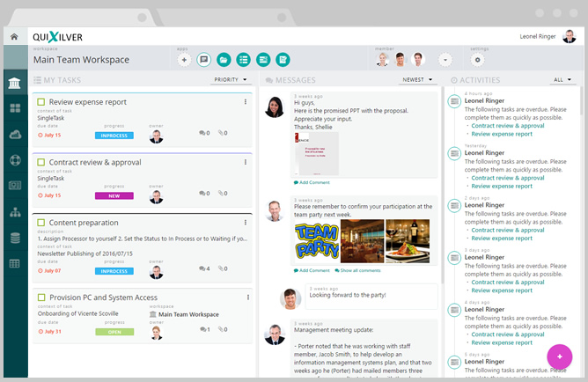
Task: Check the Review expense report checkbox
Action: [x=41, y=102]
